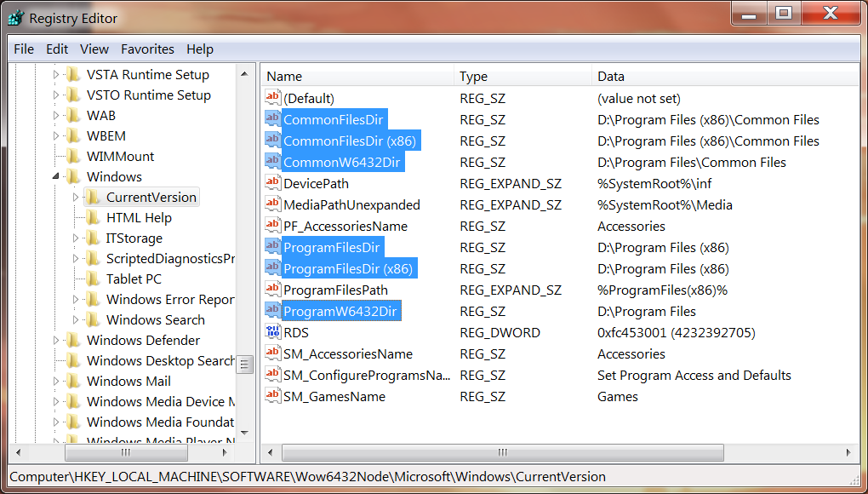Click the tree pane scroll up arrow
868x494 pixels.
click(245, 73)
